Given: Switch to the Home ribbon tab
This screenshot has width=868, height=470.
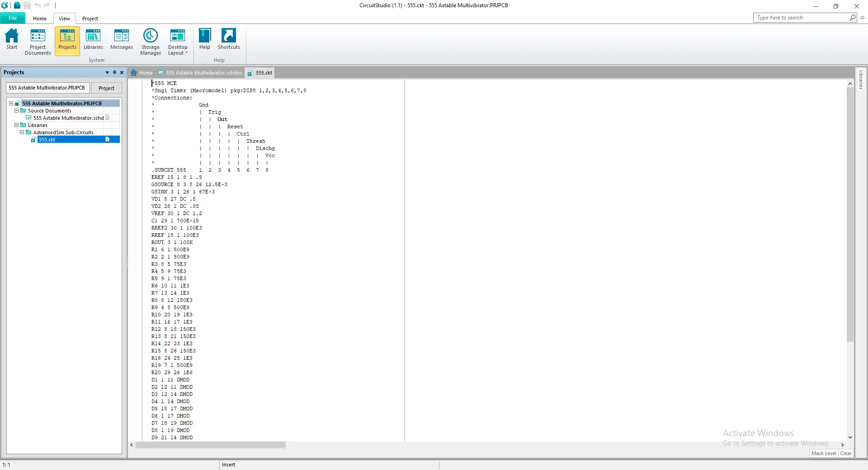Looking at the screenshot, I should pyautogui.click(x=40, y=19).
